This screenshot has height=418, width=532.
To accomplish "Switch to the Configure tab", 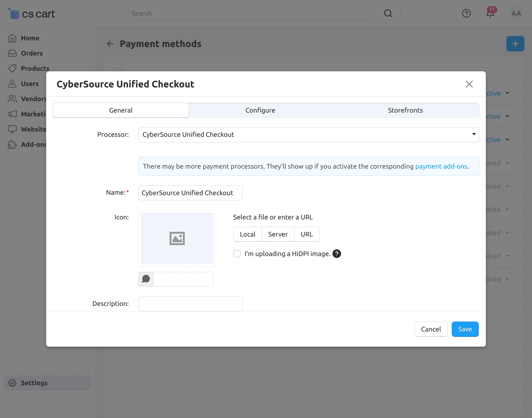I will (260, 110).
